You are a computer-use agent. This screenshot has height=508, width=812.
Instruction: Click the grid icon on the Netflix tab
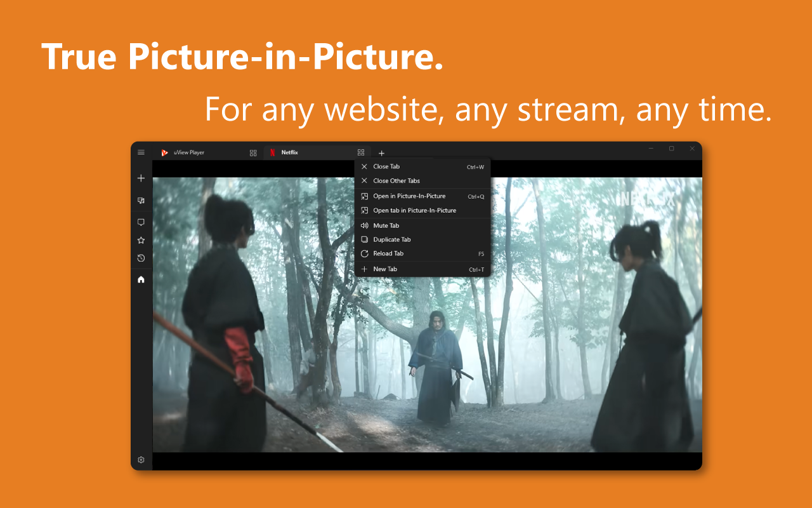[361, 152]
